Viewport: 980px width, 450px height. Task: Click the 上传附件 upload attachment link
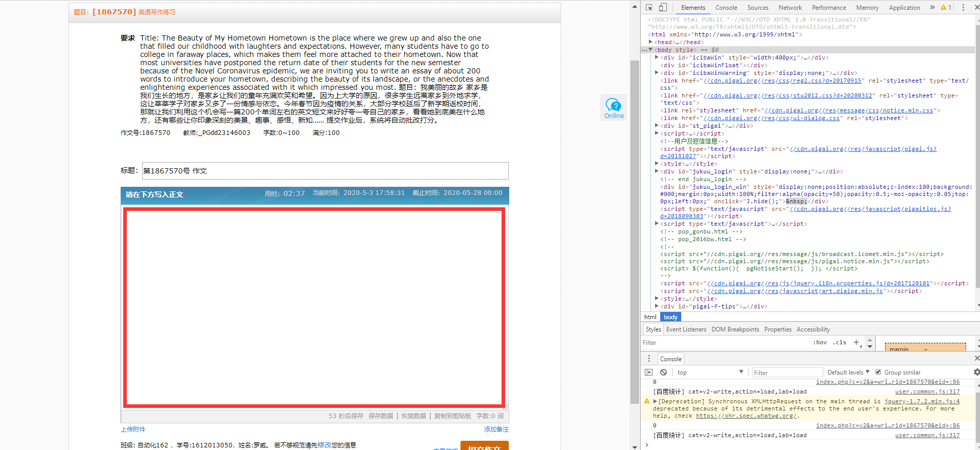(133, 429)
